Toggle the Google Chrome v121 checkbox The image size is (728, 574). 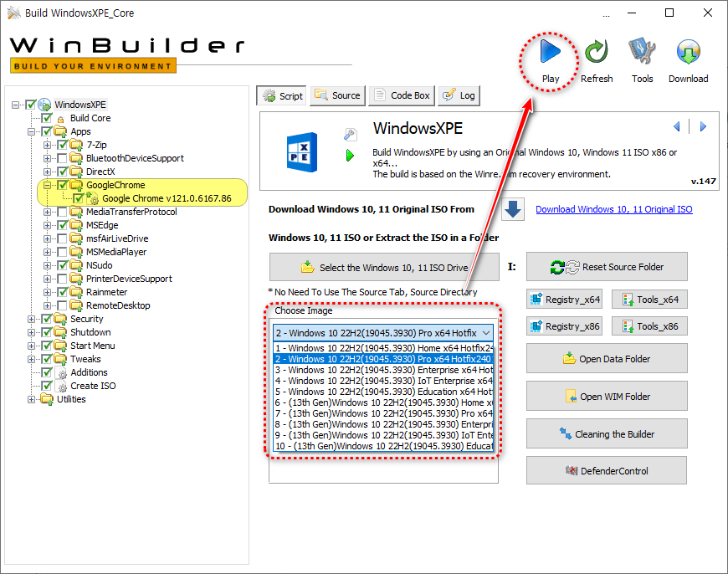click(x=78, y=198)
